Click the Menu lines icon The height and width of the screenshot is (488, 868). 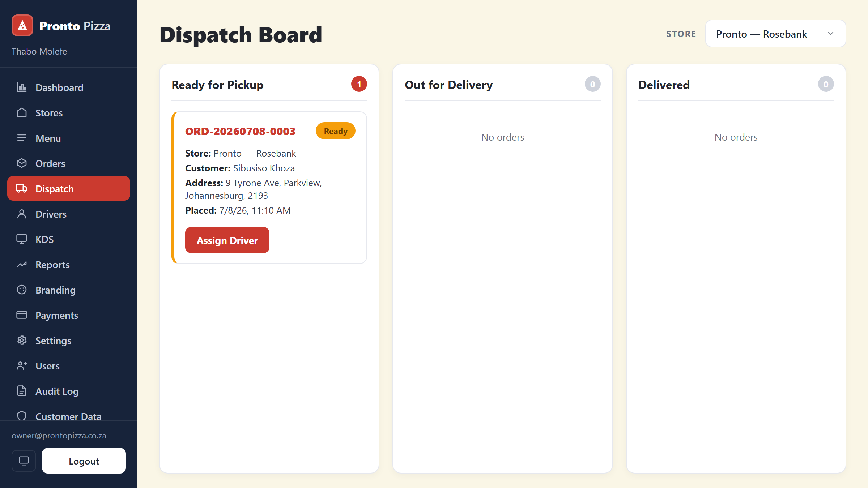point(22,138)
